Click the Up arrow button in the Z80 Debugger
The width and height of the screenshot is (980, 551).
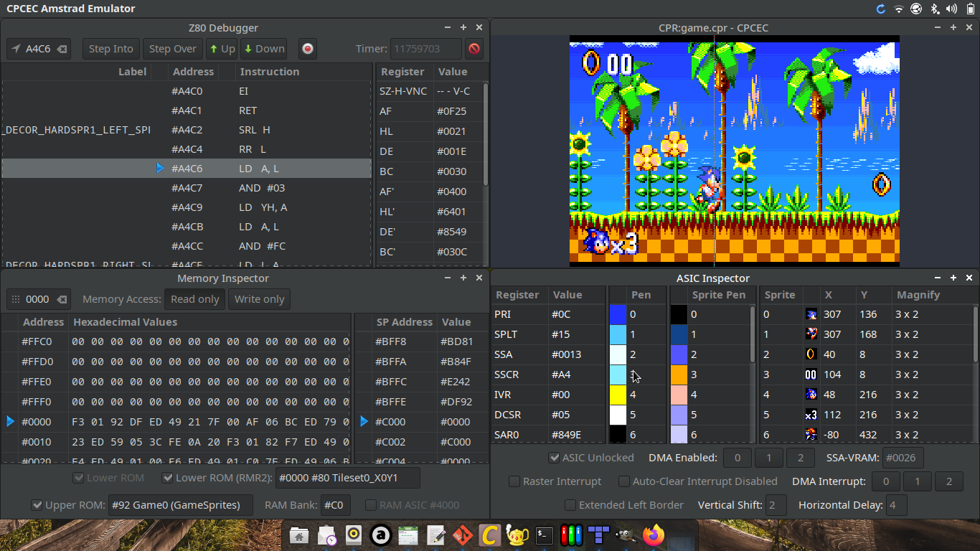click(222, 49)
